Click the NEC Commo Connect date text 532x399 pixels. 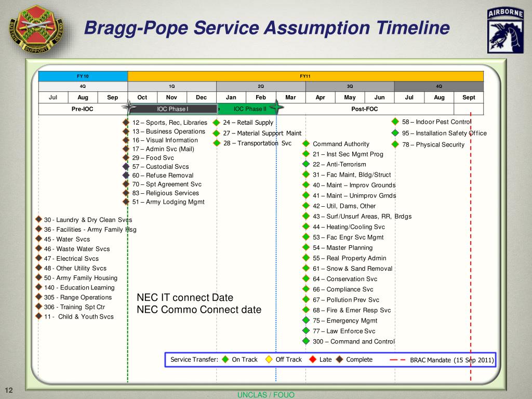click(x=199, y=310)
